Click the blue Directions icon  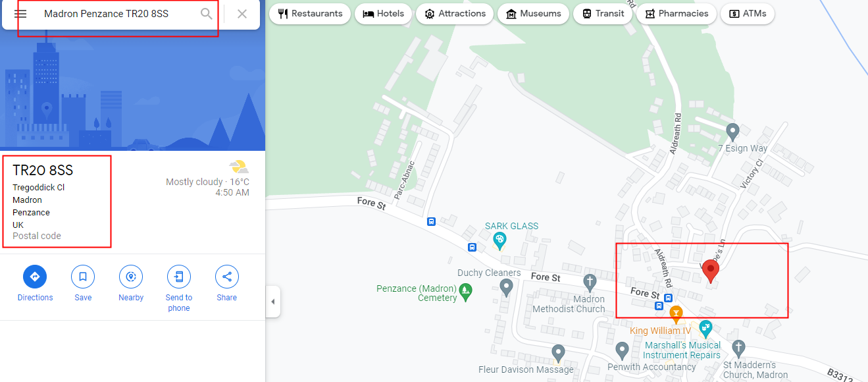point(35,277)
